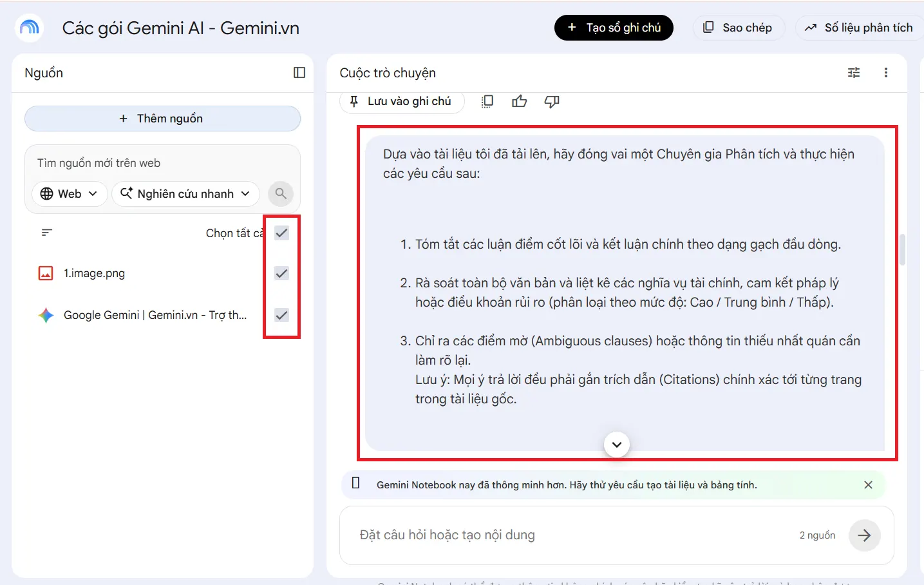Click the sort/filter icon beside Chọn tất cả
This screenshot has height=585, width=924.
tap(47, 233)
